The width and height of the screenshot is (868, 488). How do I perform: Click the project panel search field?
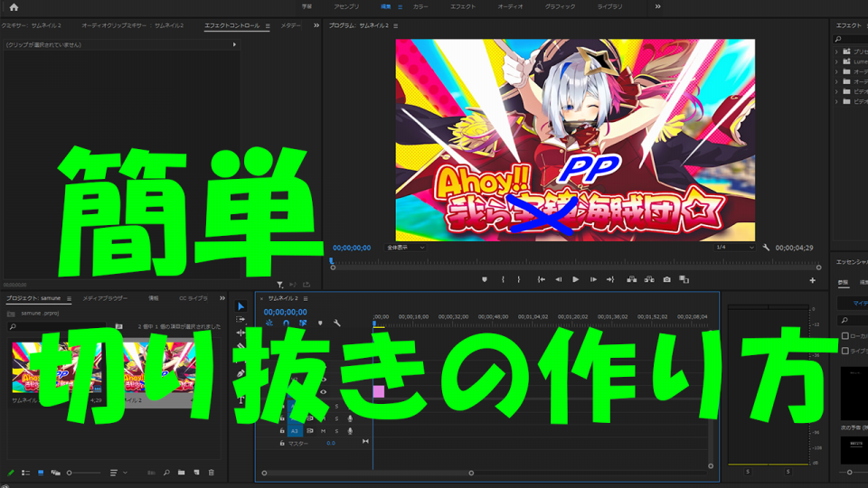(x=58, y=327)
